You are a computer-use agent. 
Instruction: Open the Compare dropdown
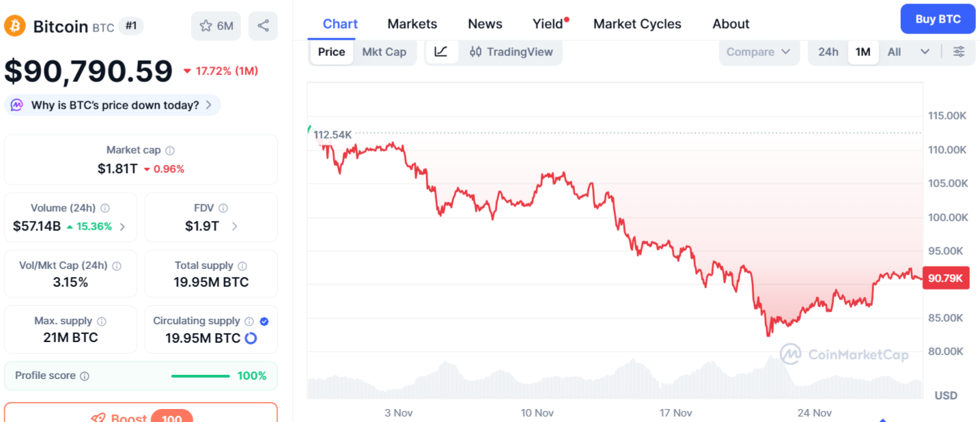coord(759,51)
